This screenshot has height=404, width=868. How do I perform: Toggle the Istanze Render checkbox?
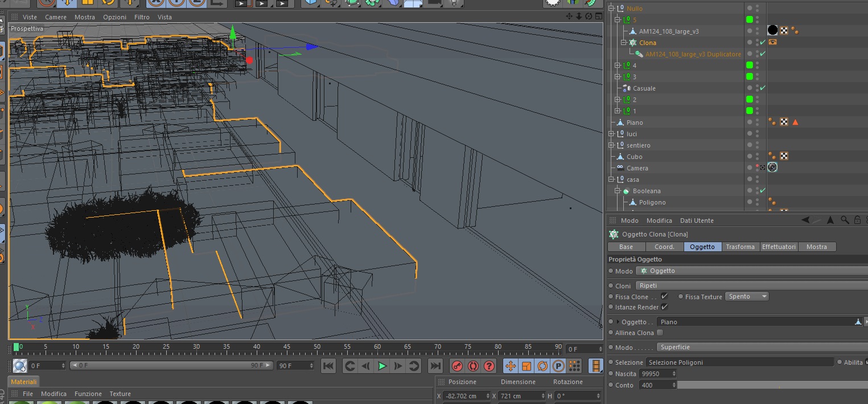pos(664,307)
